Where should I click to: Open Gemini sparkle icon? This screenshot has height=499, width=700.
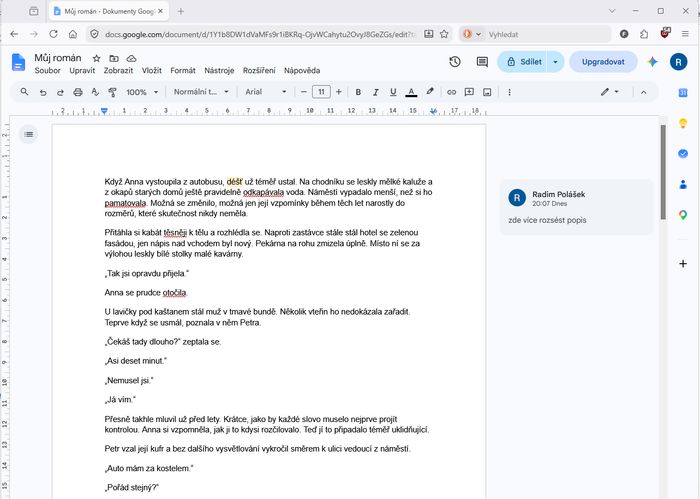[x=653, y=62]
